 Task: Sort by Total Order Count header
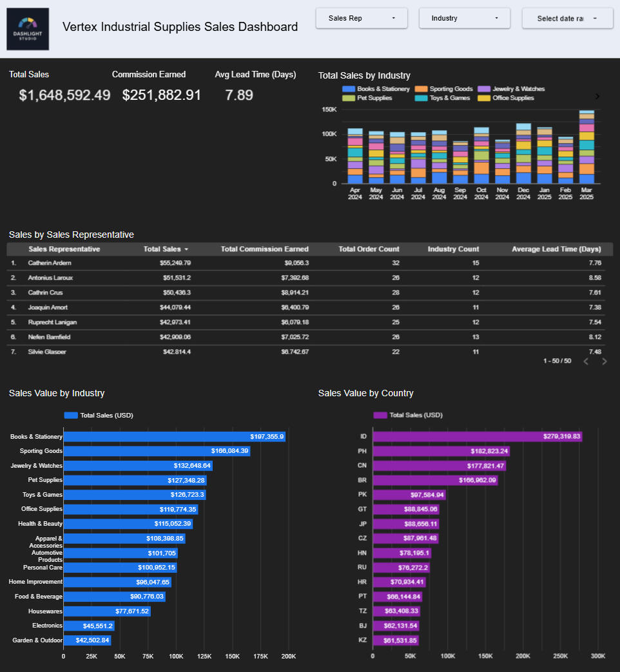pos(369,249)
